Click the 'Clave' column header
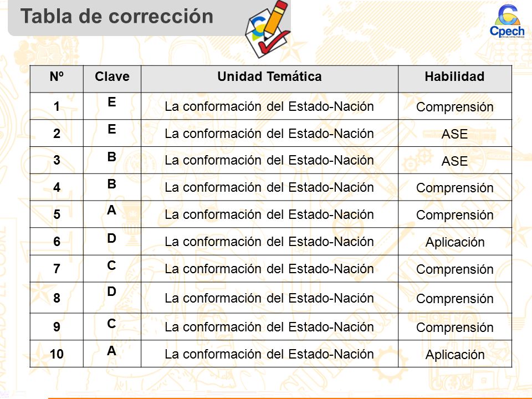The height and width of the screenshot is (399, 532). coord(112,79)
